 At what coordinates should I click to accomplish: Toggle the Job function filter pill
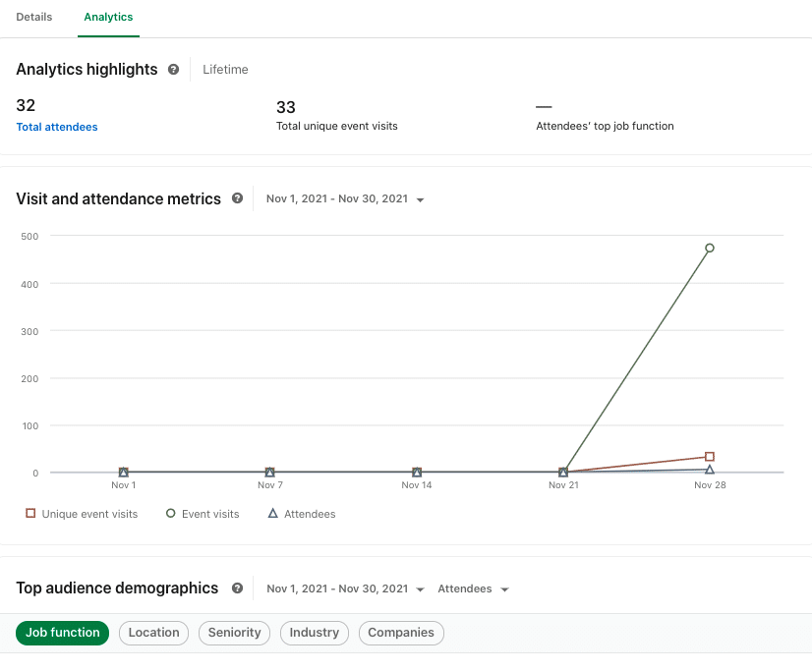[x=63, y=633]
